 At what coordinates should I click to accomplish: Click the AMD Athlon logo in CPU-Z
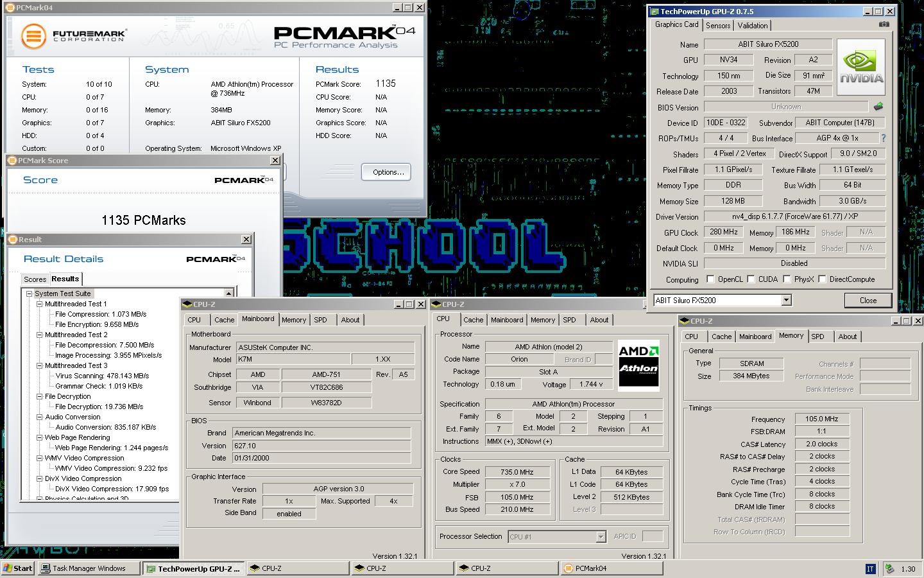[x=638, y=365]
